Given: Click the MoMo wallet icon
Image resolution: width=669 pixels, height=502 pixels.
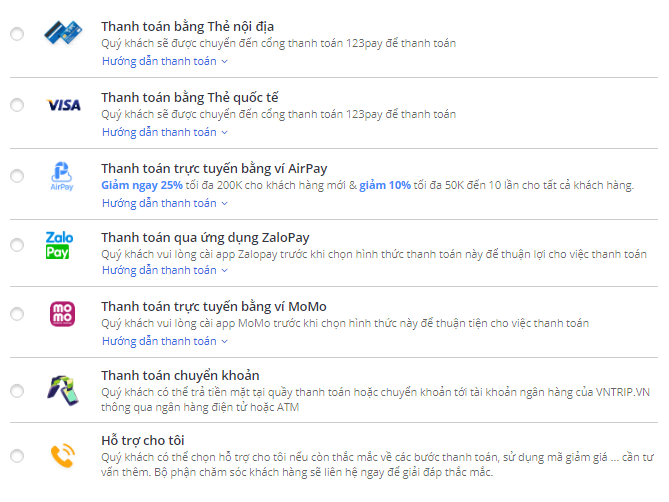Looking at the screenshot, I should pyautogui.click(x=62, y=314).
